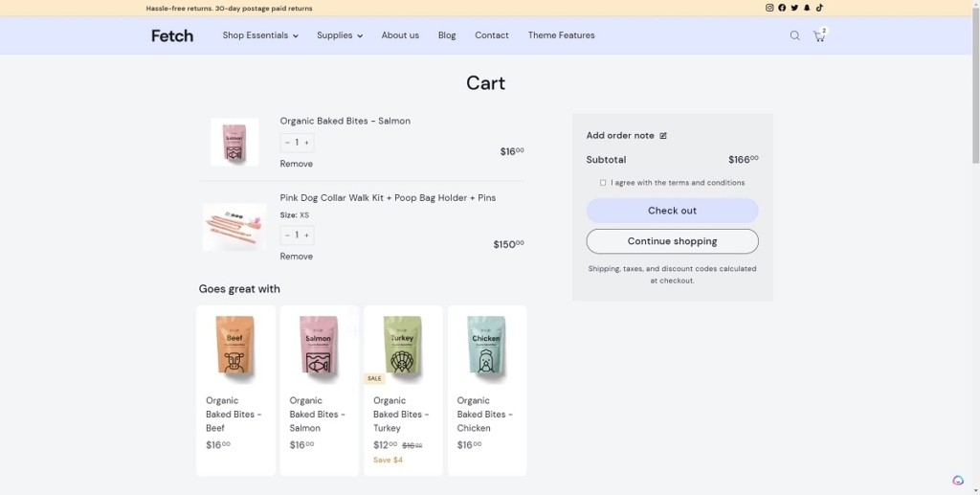Expand the Supplies dropdown menu

[x=339, y=35]
